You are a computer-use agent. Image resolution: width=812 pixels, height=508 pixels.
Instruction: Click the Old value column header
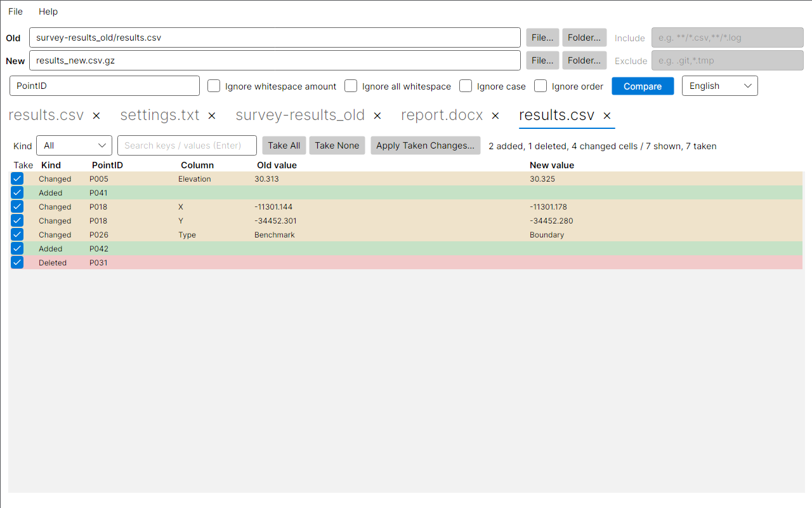[277, 165]
